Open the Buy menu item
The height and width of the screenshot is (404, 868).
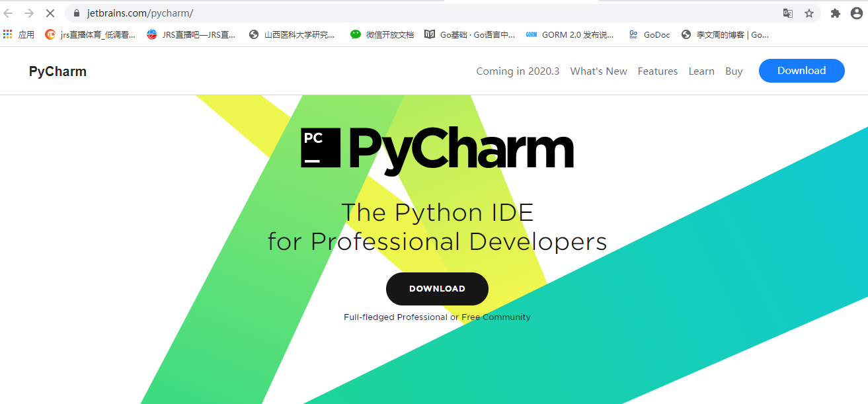pyautogui.click(x=734, y=71)
